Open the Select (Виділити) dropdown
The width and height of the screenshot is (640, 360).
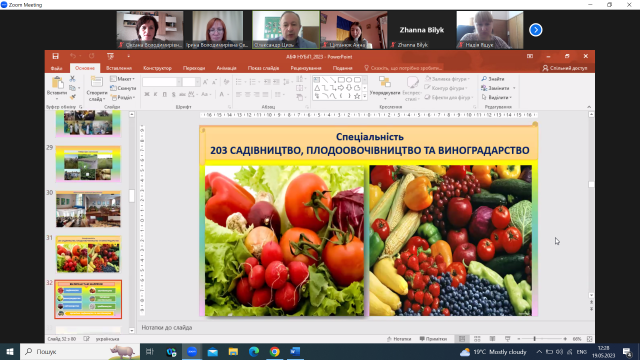point(496,98)
